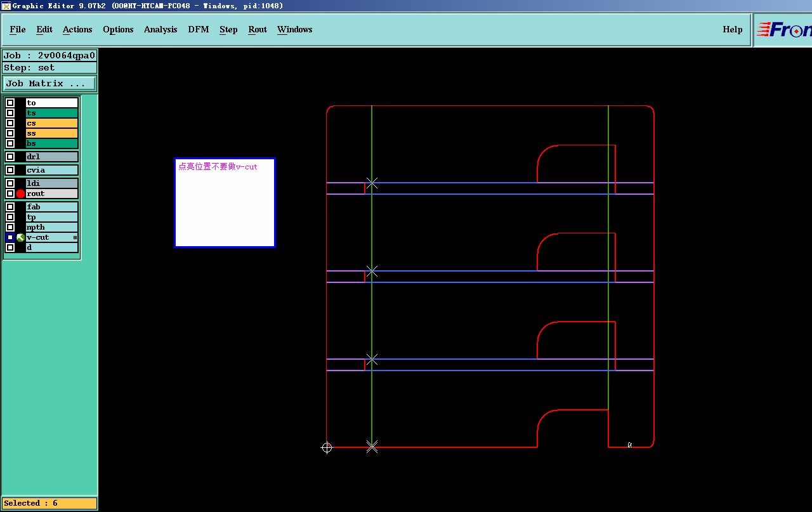Click the origin crosshair circle on the canvas
Viewport: 812px width, 512px height.
327,447
